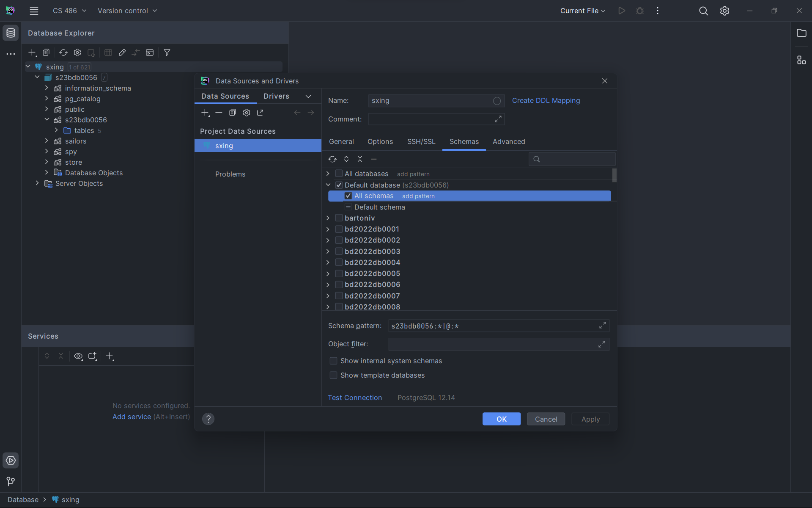Check the bartoniv database checkbox

[339, 218]
